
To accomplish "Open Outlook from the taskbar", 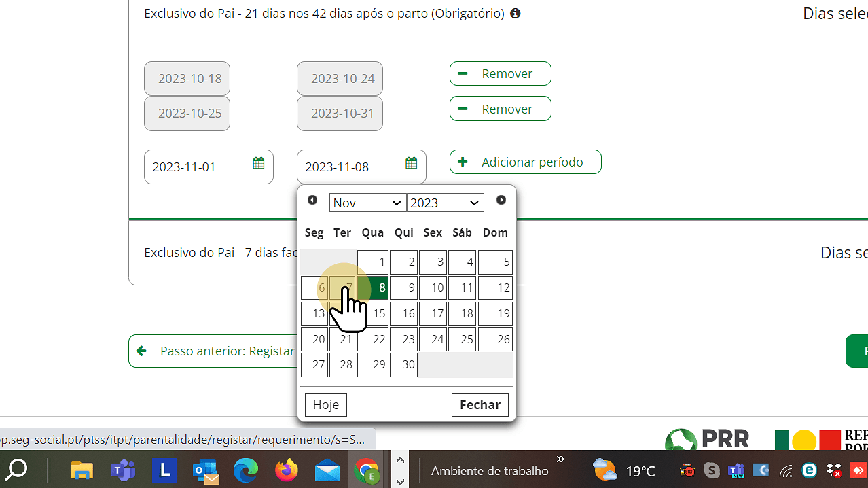I will click(205, 470).
